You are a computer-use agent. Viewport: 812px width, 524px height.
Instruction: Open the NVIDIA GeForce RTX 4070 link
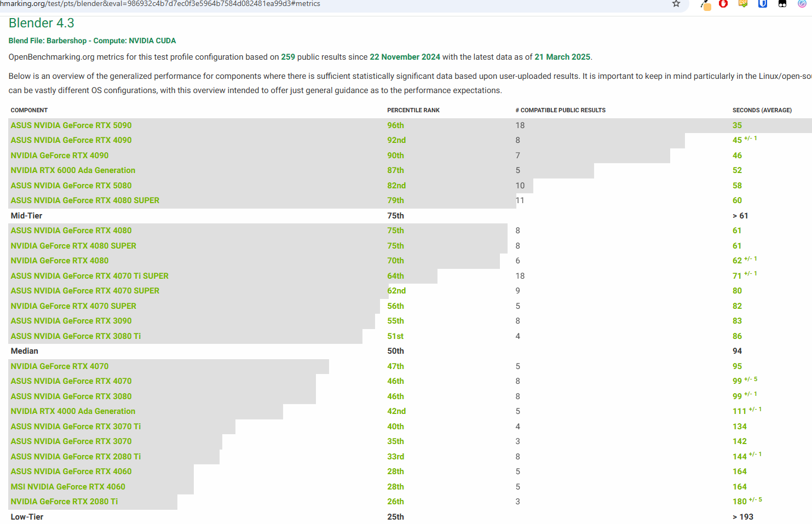60,366
